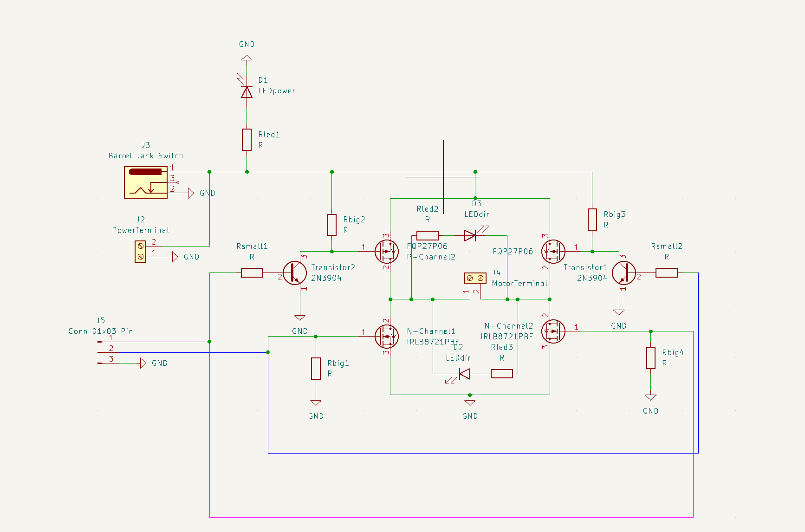The image size is (805, 532).
Task: Select the Rbig1 resistor symbol
Action: coord(316,368)
